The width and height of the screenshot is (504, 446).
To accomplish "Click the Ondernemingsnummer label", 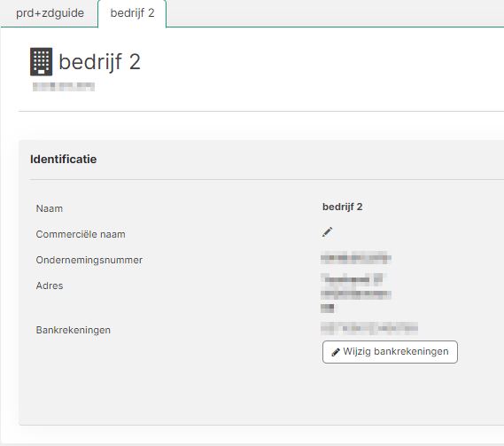I will [x=89, y=260].
